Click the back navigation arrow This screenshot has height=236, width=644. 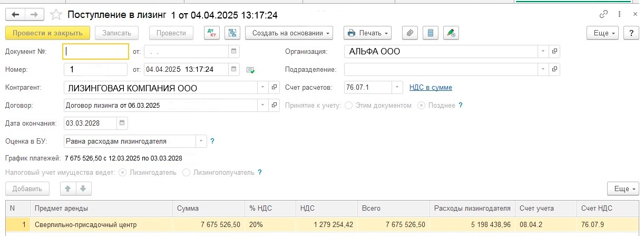click(x=15, y=14)
